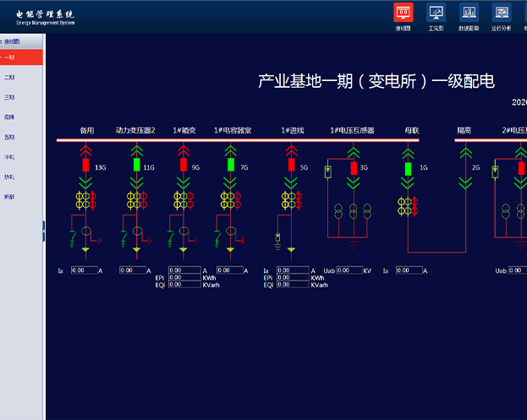
Task: Toggle the green 1G bus-tie breaker
Action: click(x=409, y=168)
